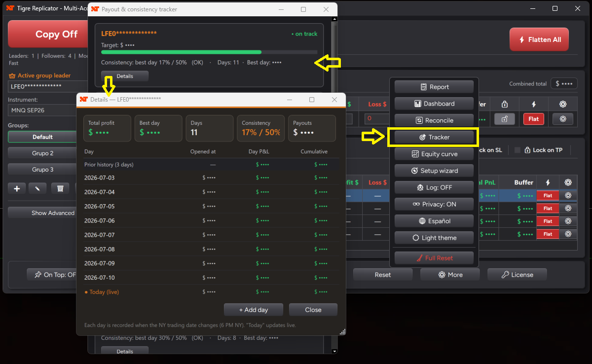Image resolution: width=592 pixels, height=364 pixels.
Task: Delete group with the trash icon
Action: point(60,188)
